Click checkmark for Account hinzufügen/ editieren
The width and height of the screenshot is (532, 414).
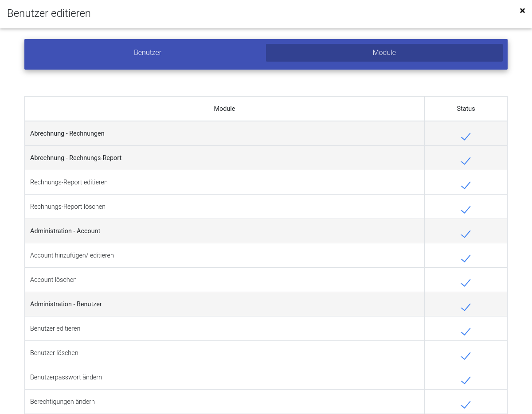click(x=465, y=258)
